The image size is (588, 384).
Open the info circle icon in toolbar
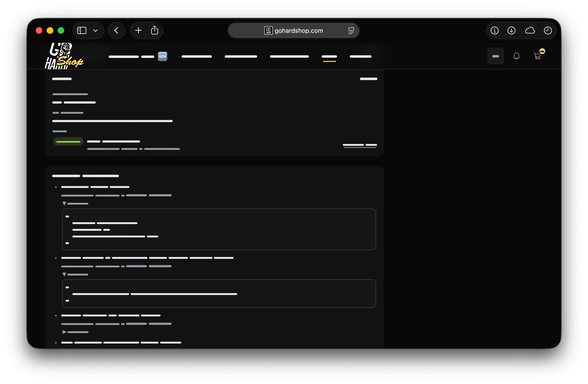[x=494, y=31]
